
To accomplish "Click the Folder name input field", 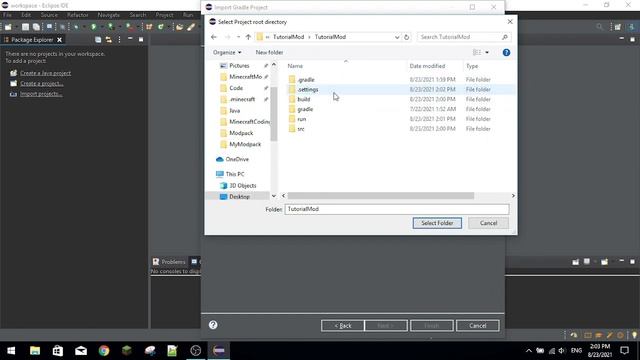I will tap(397, 209).
